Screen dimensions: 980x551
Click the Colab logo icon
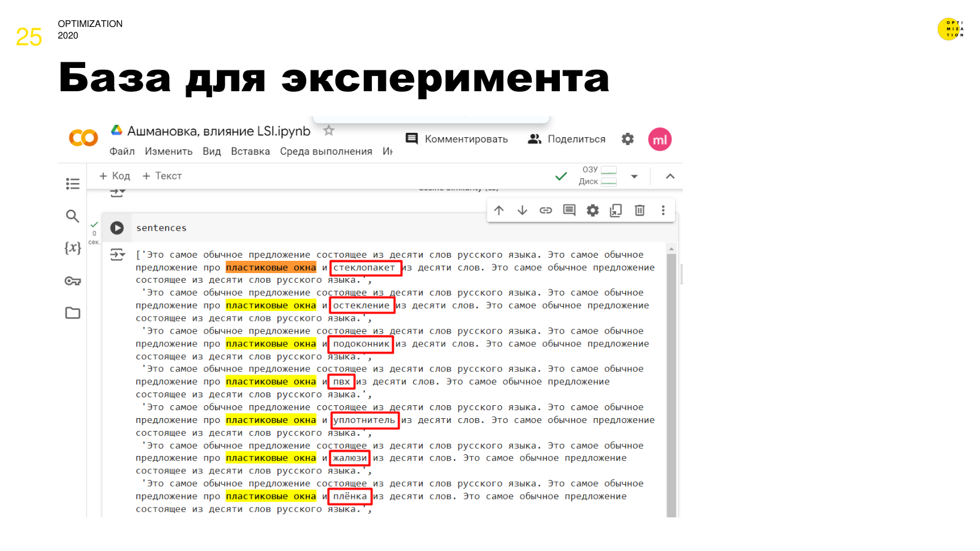pos(83,138)
